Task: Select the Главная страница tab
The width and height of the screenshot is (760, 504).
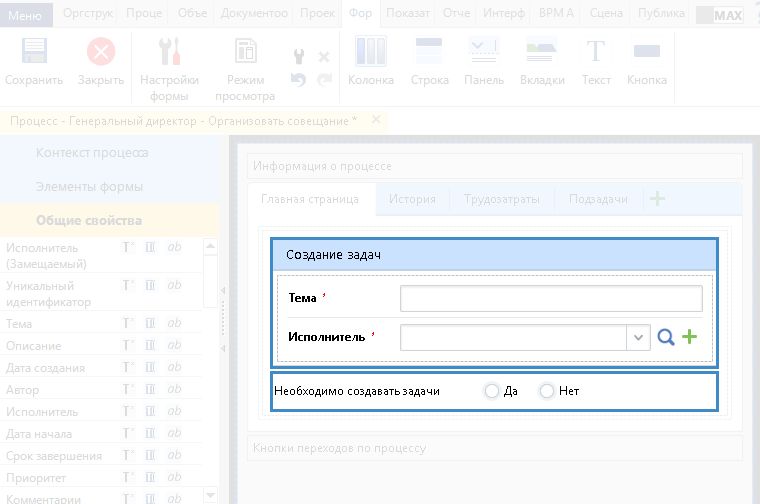Action: (x=310, y=199)
